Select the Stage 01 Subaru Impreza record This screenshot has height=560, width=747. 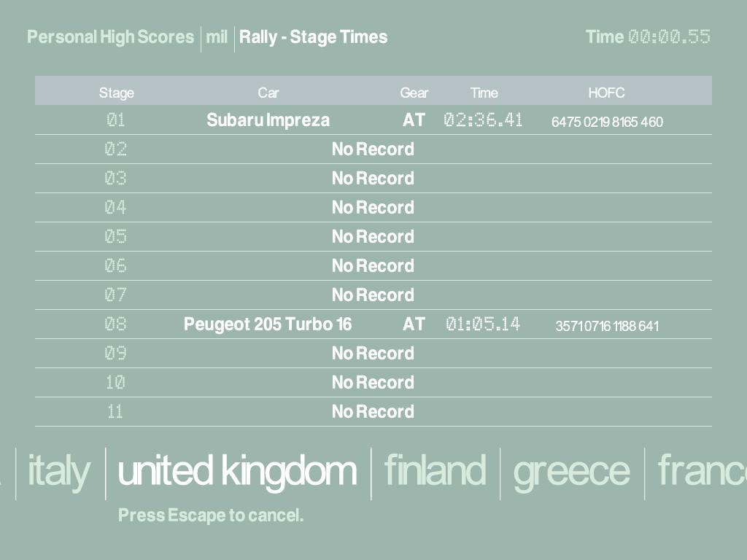[x=268, y=120]
